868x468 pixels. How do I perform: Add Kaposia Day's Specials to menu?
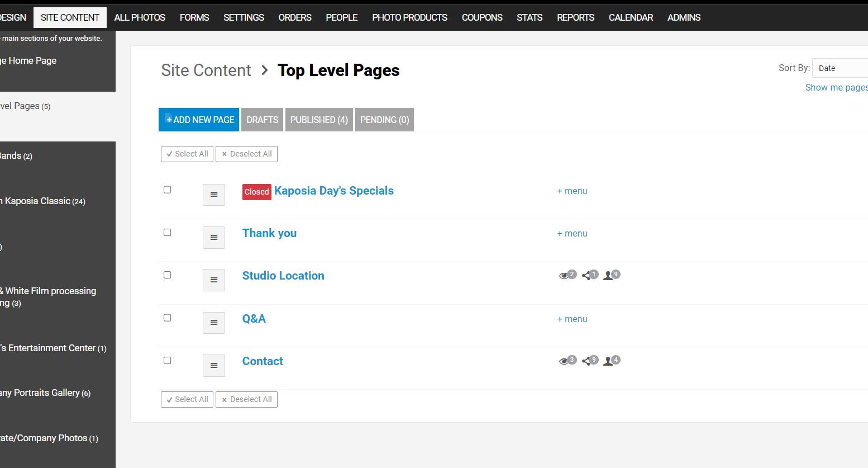coord(572,191)
